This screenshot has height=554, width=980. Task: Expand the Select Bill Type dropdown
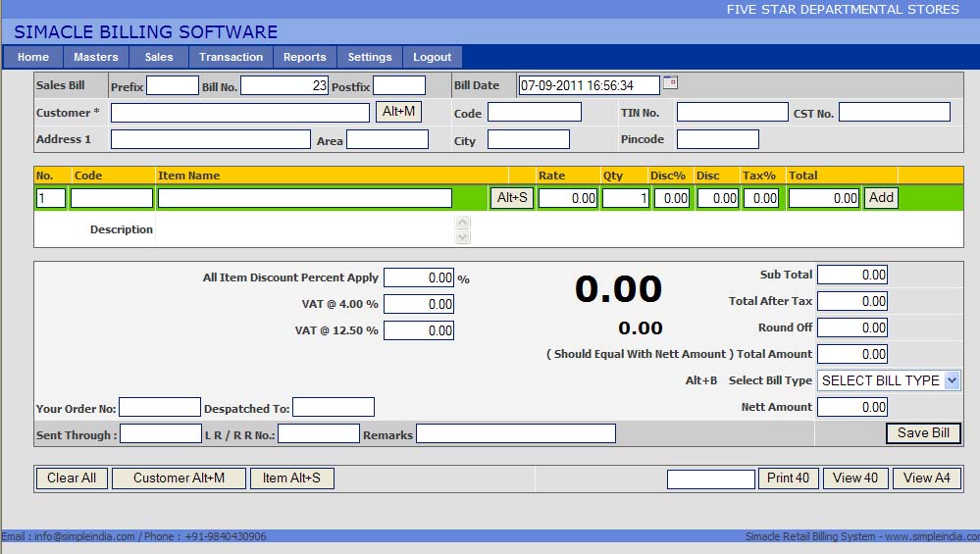952,380
